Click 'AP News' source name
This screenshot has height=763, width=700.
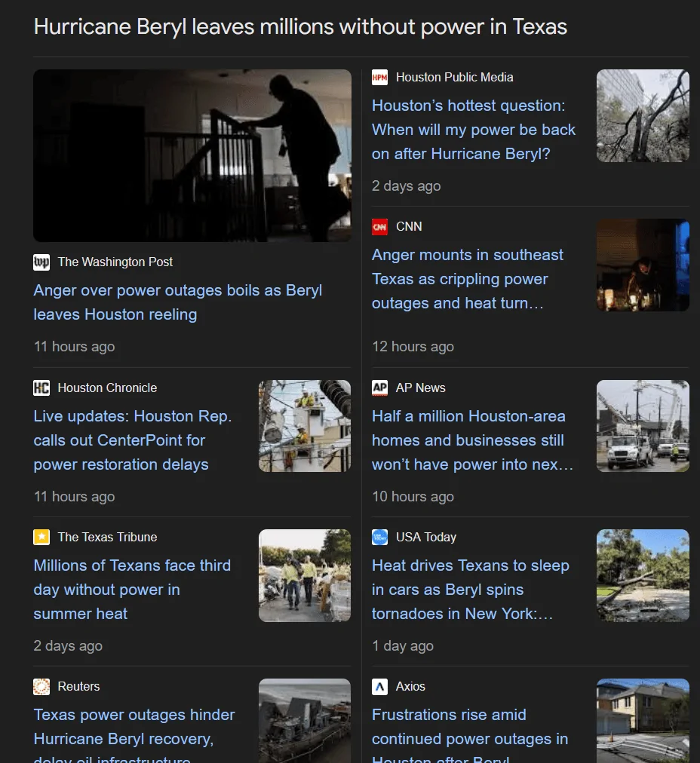pyautogui.click(x=421, y=388)
